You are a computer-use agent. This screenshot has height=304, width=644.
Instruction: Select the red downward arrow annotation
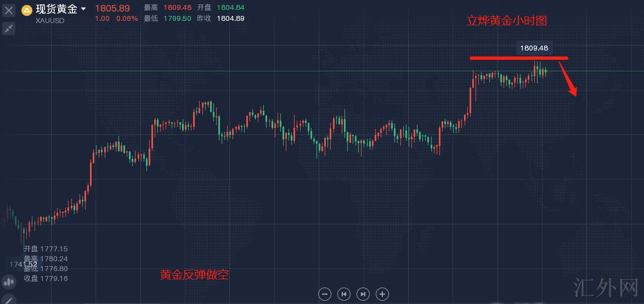click(569, 81)
